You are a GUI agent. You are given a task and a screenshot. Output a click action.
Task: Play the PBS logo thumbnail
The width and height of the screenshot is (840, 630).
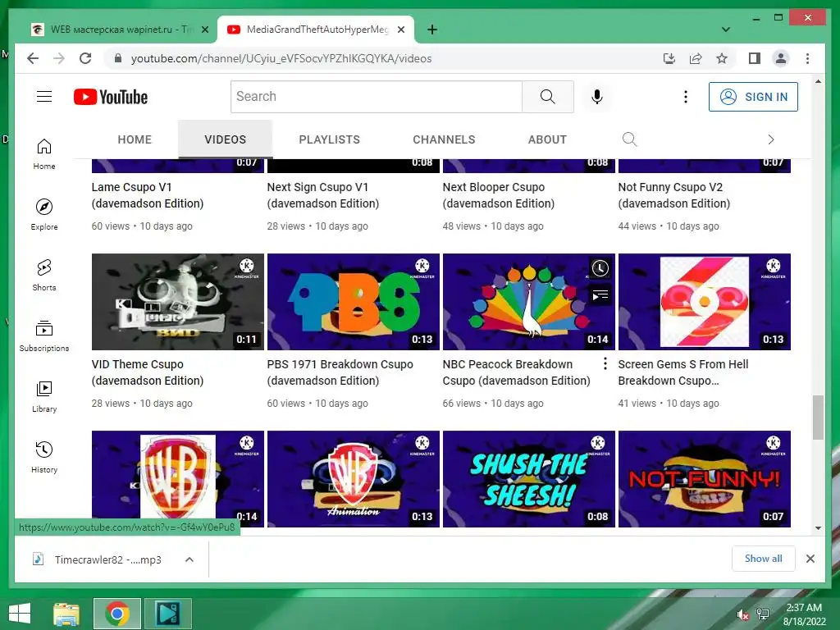pos(354,302)
